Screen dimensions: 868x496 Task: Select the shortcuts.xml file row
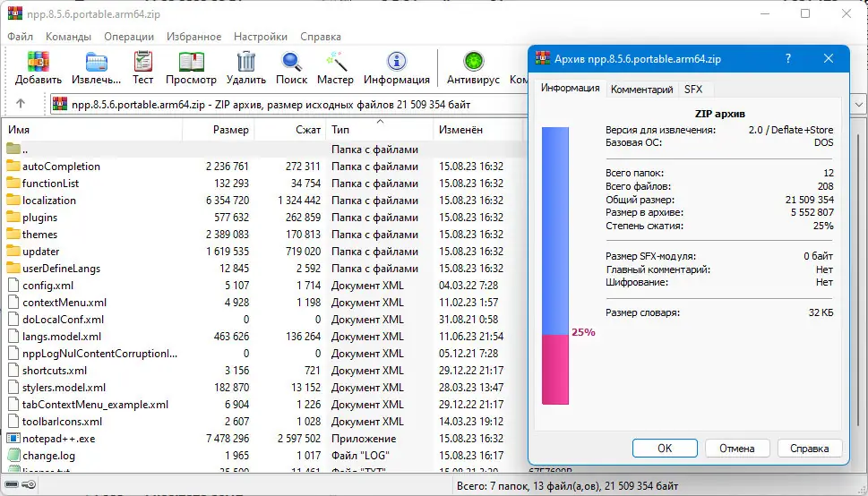point(263,371)
